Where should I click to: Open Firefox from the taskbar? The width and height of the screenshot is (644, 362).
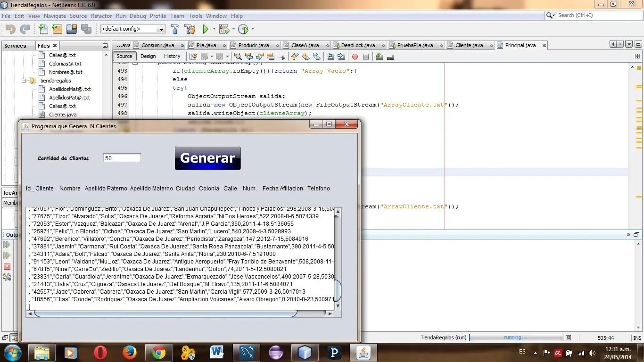click(129, 353)
